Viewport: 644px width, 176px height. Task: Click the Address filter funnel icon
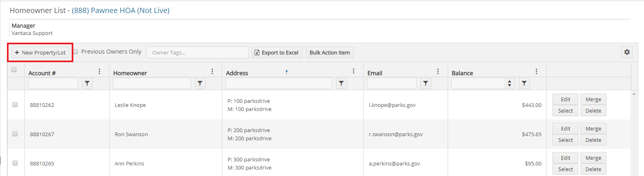point(341,83)
